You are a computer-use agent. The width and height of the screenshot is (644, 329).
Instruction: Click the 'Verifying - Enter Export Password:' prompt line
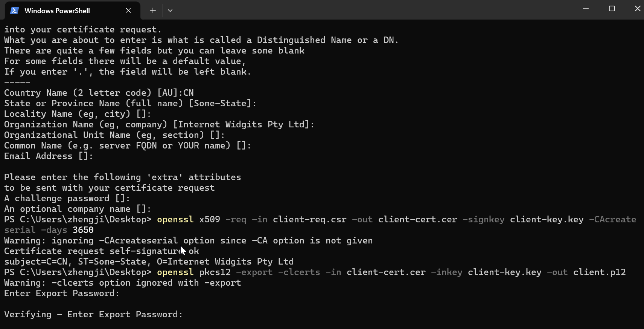(93, 314)
